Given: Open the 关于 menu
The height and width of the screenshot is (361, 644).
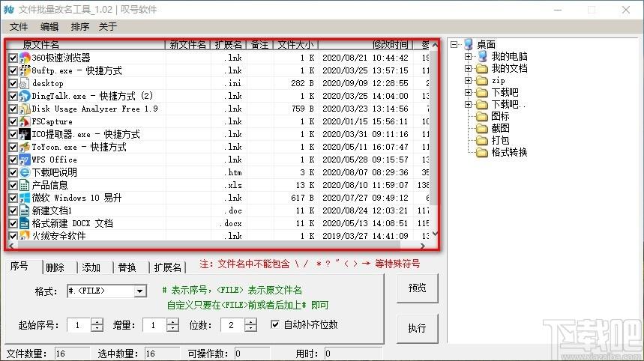Looking at the screenshot, I should [x=108, y=27].
